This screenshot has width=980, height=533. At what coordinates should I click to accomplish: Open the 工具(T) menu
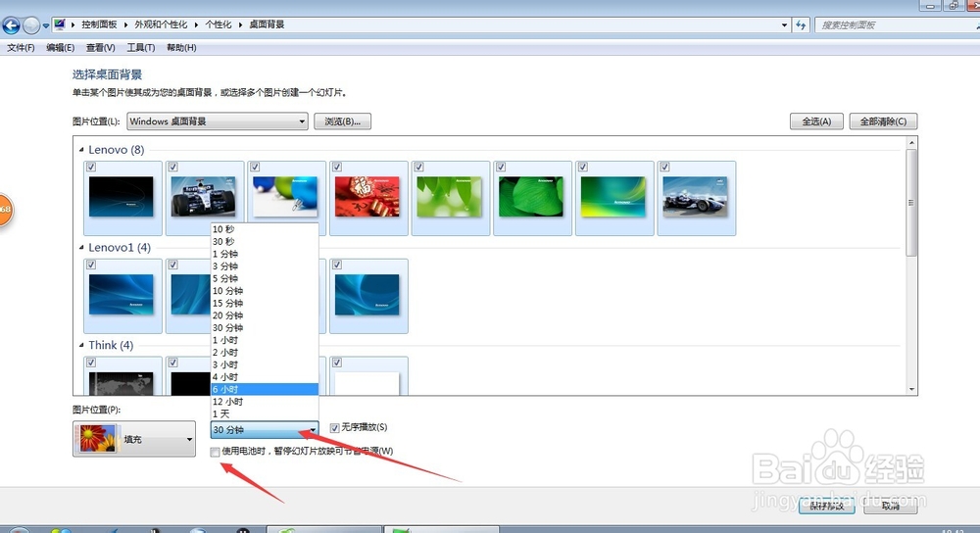[140, 47]
